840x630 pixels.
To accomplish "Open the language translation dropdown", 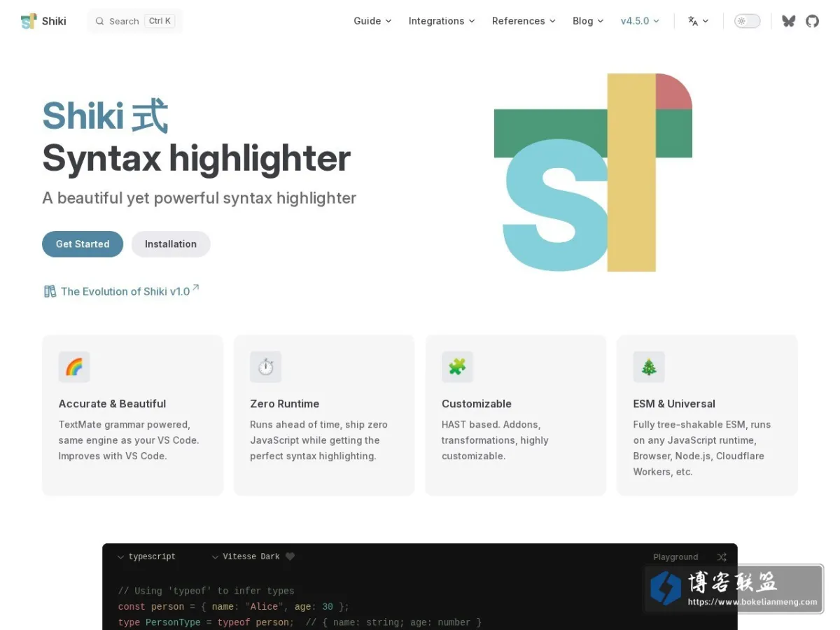I will [x=698, y=21].
